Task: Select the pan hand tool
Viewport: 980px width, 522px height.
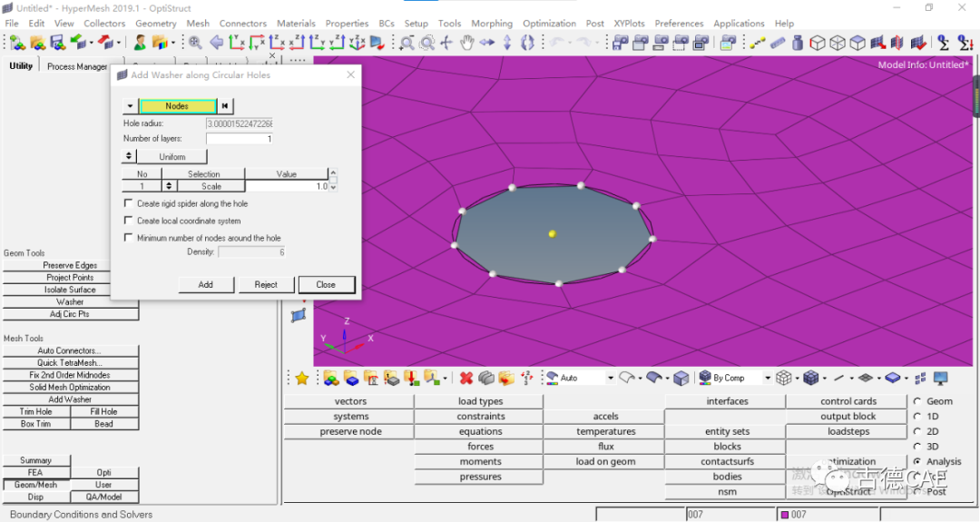Action: pyautogui.click(x=467, y=43)
